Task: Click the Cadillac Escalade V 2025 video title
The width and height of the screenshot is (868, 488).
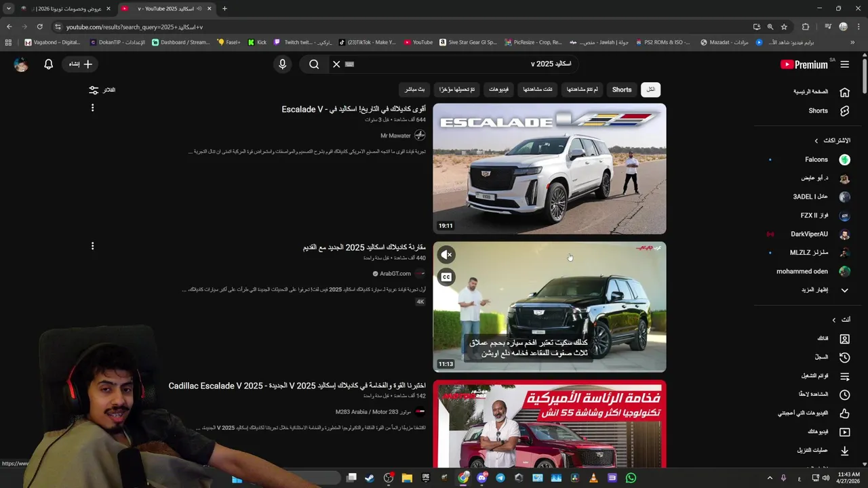Action: click(297, 386)
